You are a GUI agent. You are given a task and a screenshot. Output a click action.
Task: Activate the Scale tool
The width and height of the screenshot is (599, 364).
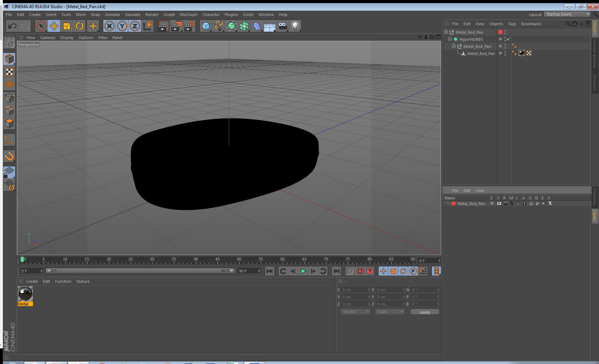67,26
